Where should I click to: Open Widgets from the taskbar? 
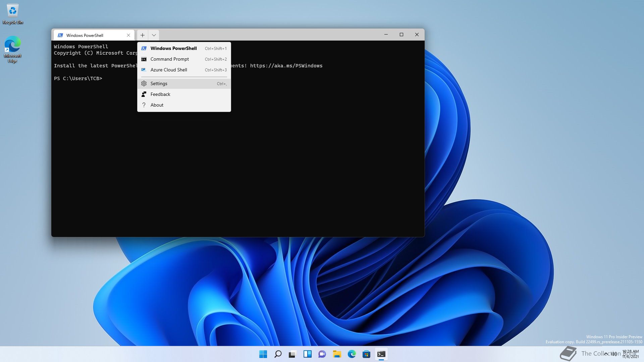click(x=308, y=354)
